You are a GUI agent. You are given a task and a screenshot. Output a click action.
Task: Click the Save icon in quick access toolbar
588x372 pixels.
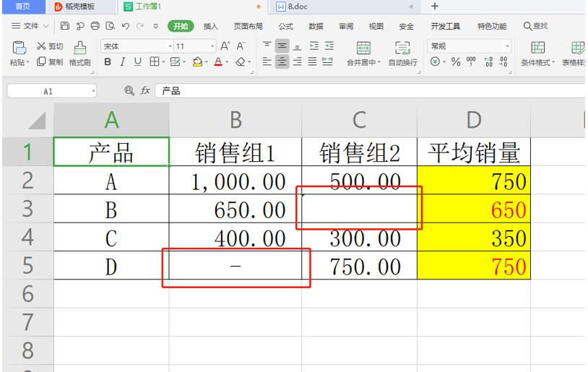[65, 26]
